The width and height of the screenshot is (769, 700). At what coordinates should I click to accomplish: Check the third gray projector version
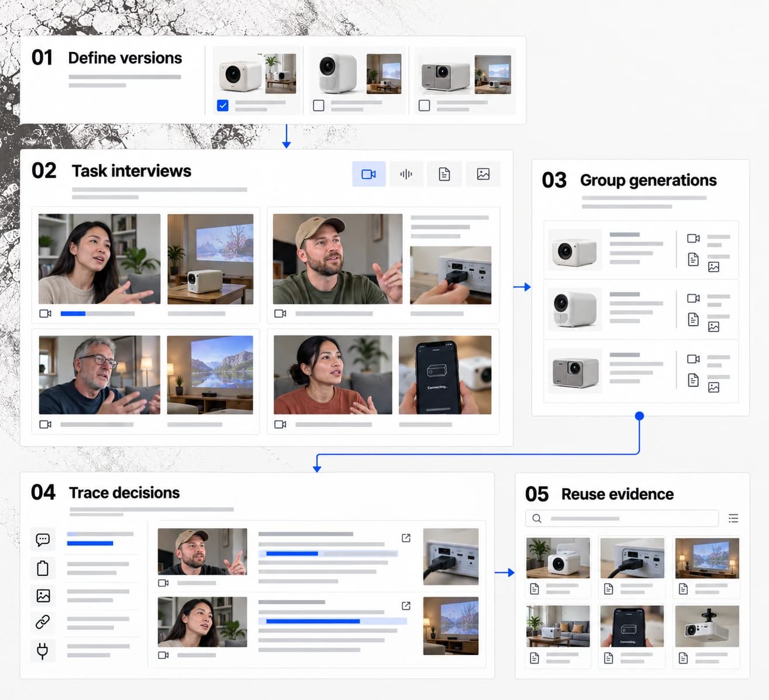coord(425,106)
